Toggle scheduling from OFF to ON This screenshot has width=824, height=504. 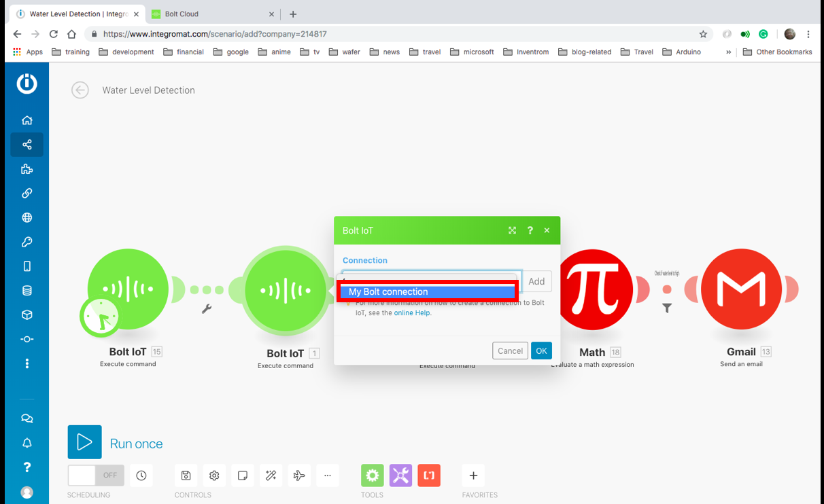coord(95,475)
